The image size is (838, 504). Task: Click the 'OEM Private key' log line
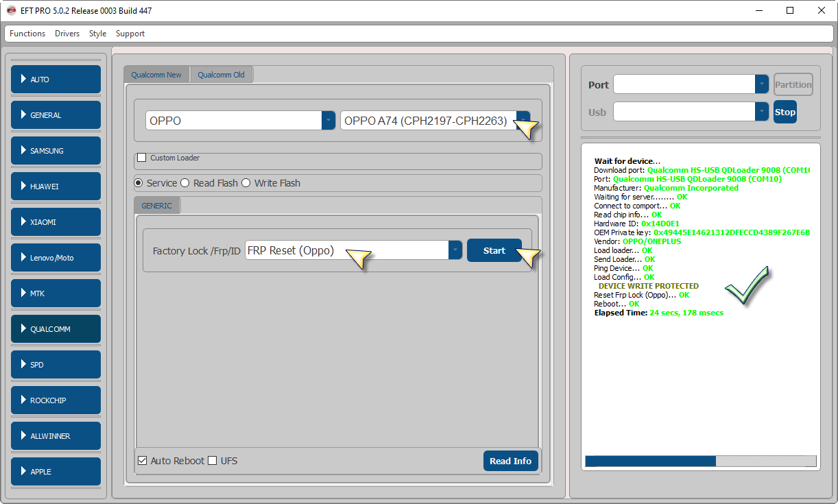tap(702, 232)
